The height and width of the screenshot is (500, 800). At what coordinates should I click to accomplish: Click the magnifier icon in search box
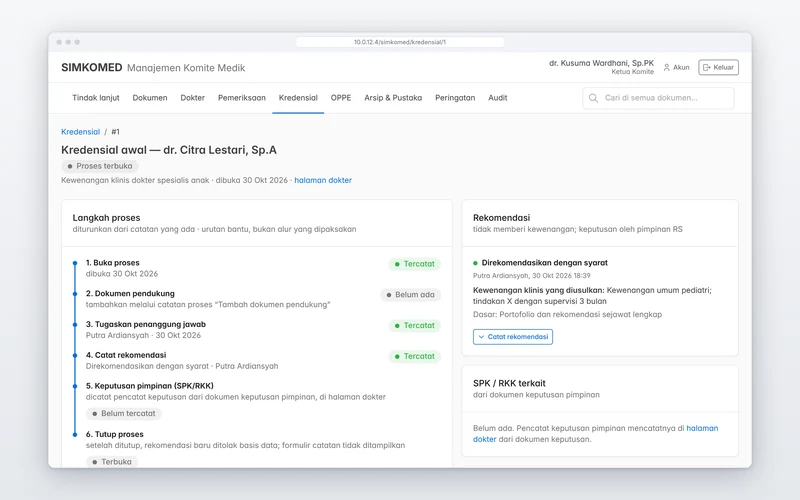click(x=593, y=98)
